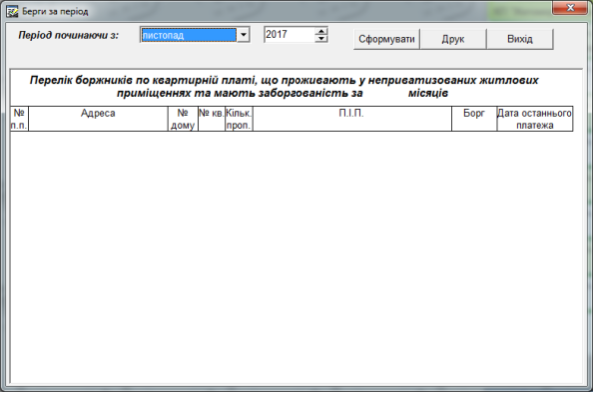Select the Дата останнього платежа header
Viewport: 594px width, 393px height.
tap(535, 119)
